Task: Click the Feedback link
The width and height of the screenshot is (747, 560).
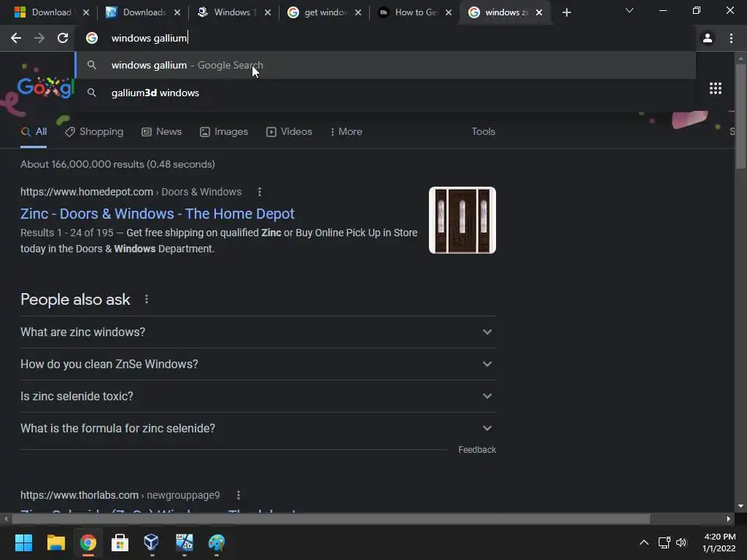Action: (477, 450)
